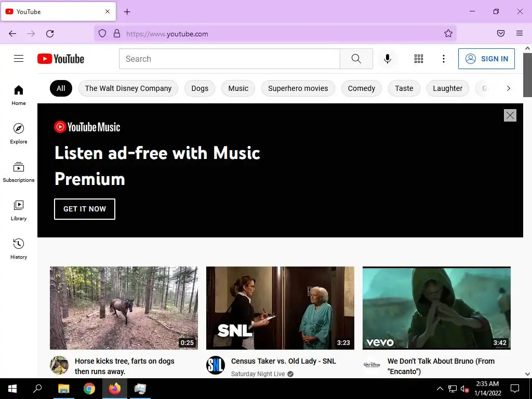Open Explore in sidebar
Screen dimensions: 532x399
tap(19, 134)
